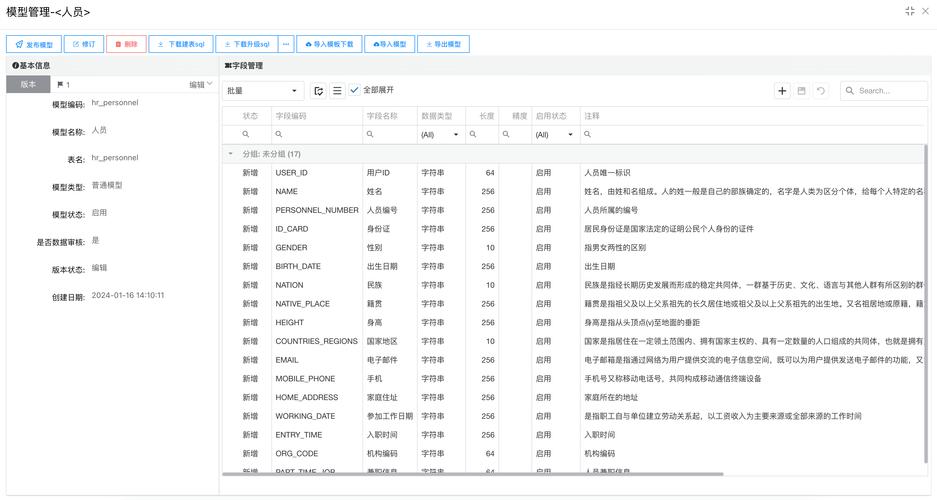Viewport: 937px width, 500px height.
Task: Select the 版本 tab in basic info
Action: pos(28,84)
